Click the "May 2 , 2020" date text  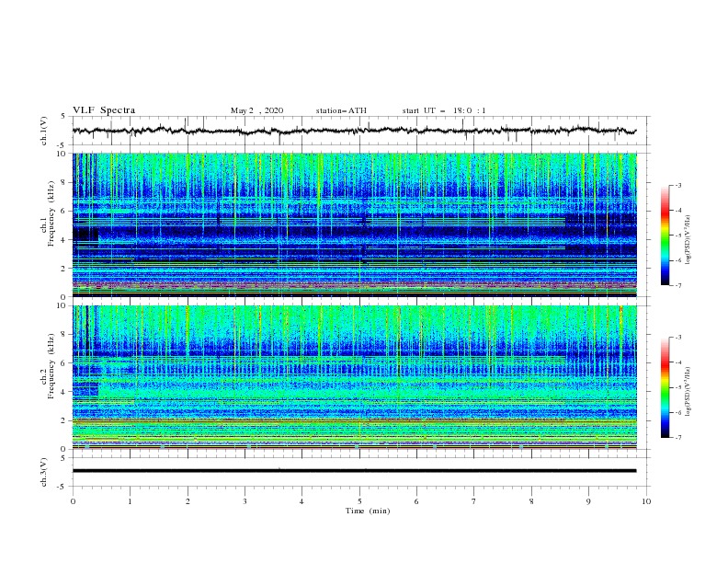256,110
